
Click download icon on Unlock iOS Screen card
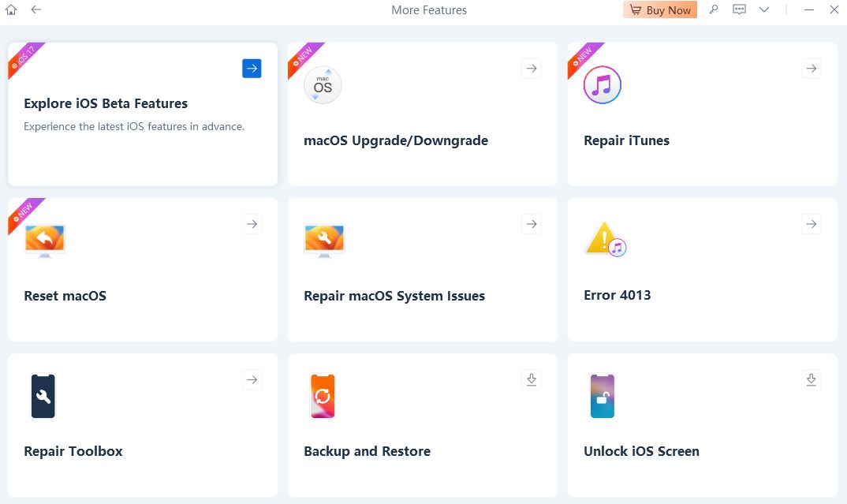812,379
